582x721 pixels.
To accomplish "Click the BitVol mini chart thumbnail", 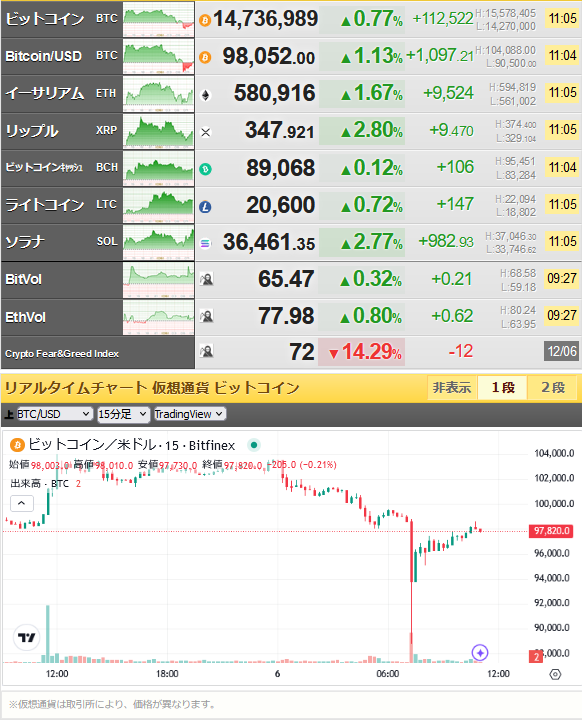I will click(x=159, y=280).
